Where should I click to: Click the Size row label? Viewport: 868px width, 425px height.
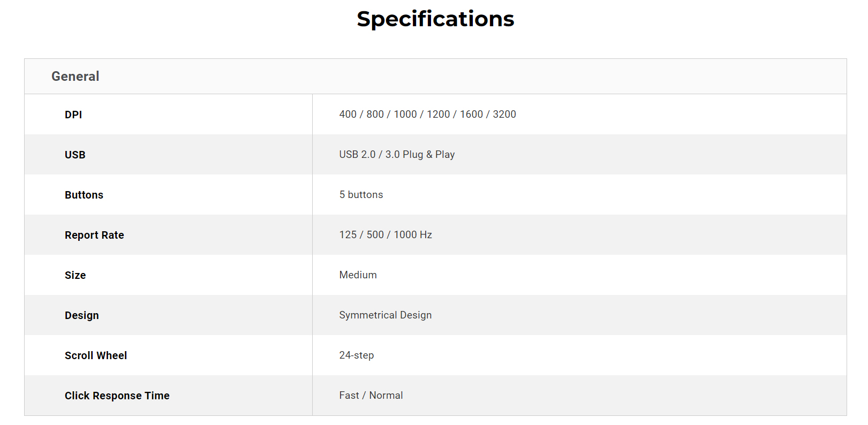click(x=76, y=275)
